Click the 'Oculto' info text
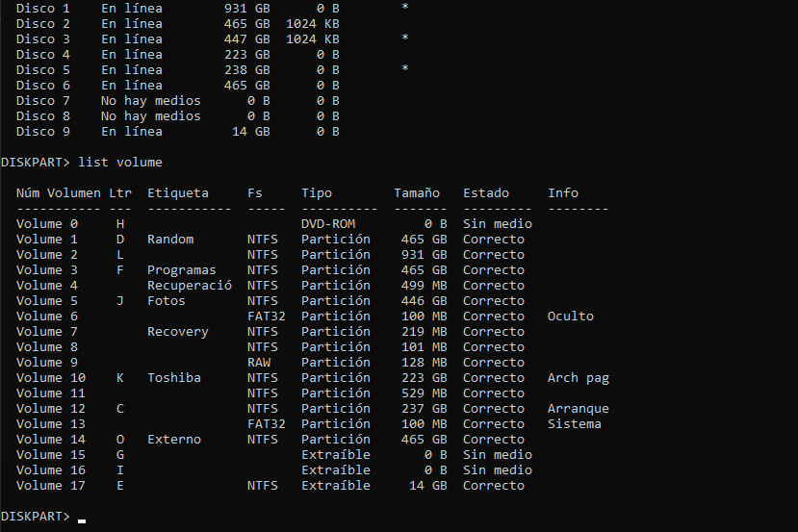Viewport: 798px width, 532px height. 571,316
